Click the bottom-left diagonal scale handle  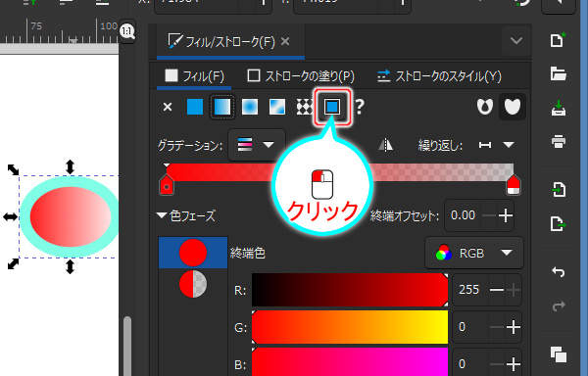coord(13,263)
